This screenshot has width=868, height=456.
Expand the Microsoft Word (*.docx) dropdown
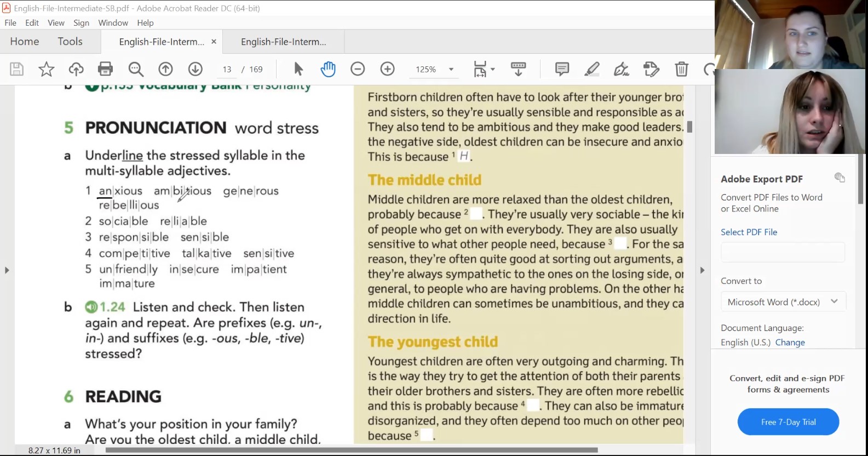point(834,301)
